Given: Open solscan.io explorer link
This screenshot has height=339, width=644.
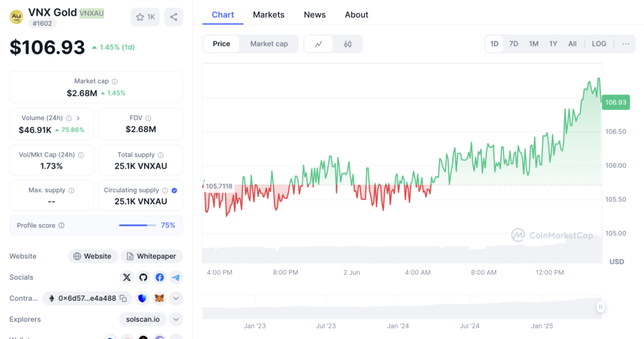Looking at the screenshot, I should [x=143, y=320].
